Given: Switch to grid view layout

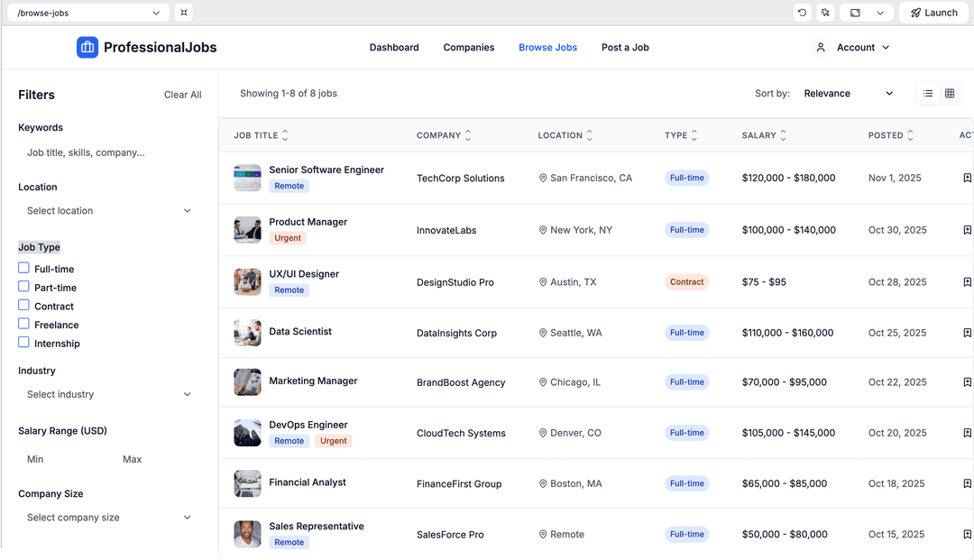Looking at the screenshot, I should (x=950, y=94).
